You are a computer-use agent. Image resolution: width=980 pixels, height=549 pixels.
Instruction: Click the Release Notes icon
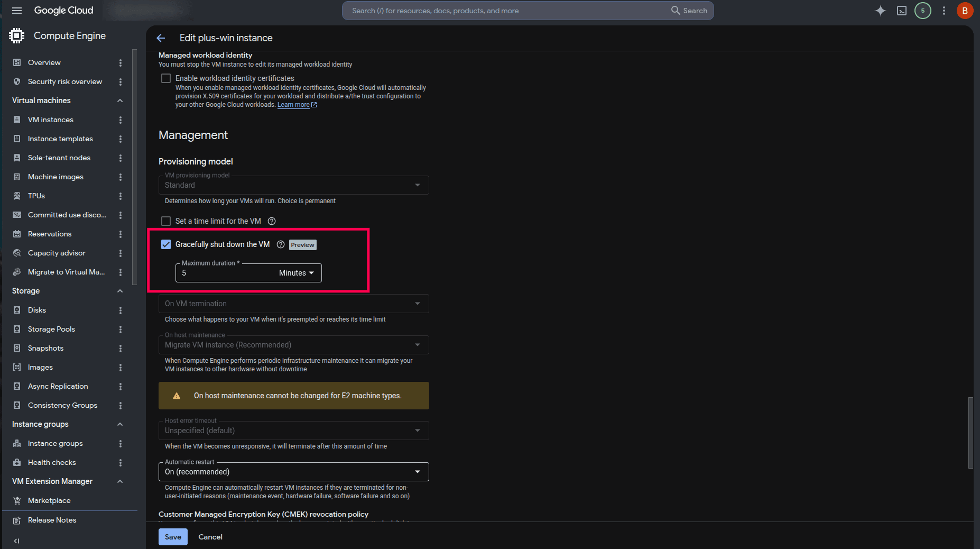point(17,520)
